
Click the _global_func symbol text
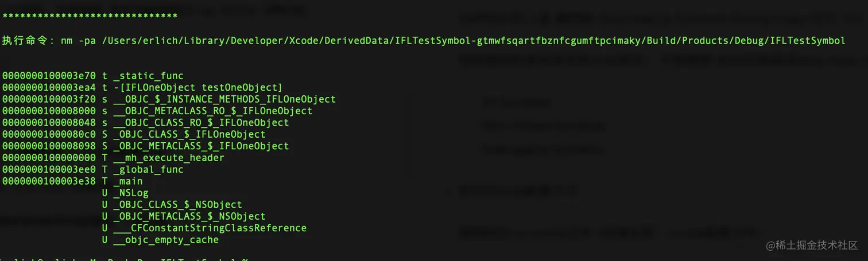148,170
